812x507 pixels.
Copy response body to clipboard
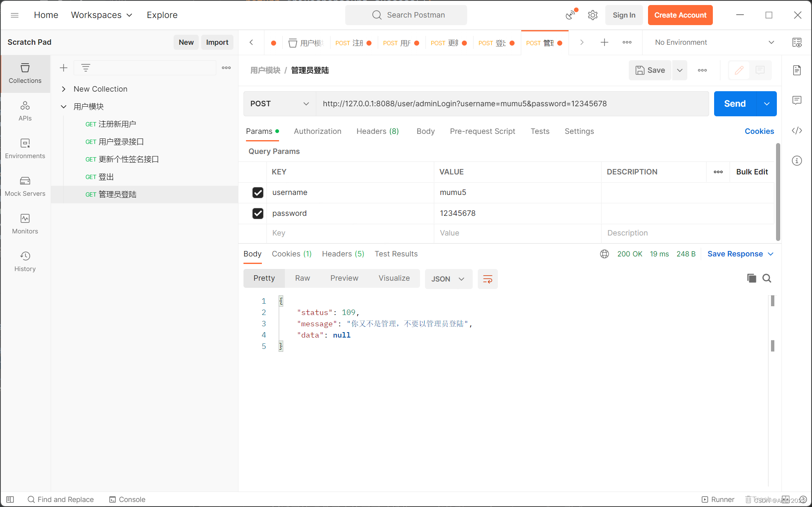coord(751,278)
